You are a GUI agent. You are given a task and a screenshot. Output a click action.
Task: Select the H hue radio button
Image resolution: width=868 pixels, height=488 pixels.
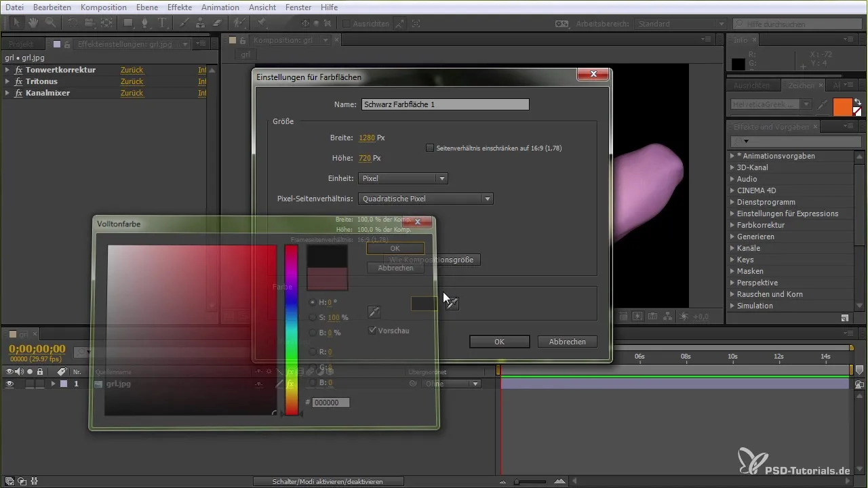tap(312, 302)
